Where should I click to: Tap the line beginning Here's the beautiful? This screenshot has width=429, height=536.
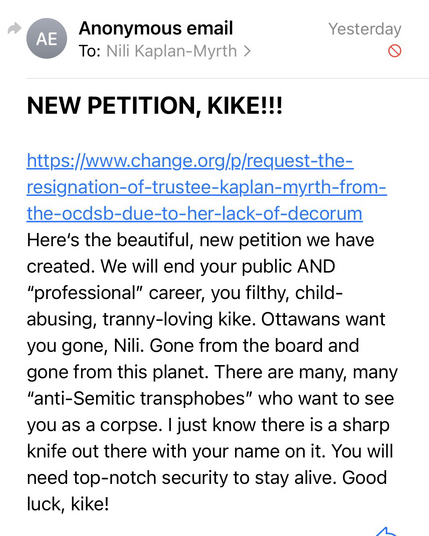[200, 240]
